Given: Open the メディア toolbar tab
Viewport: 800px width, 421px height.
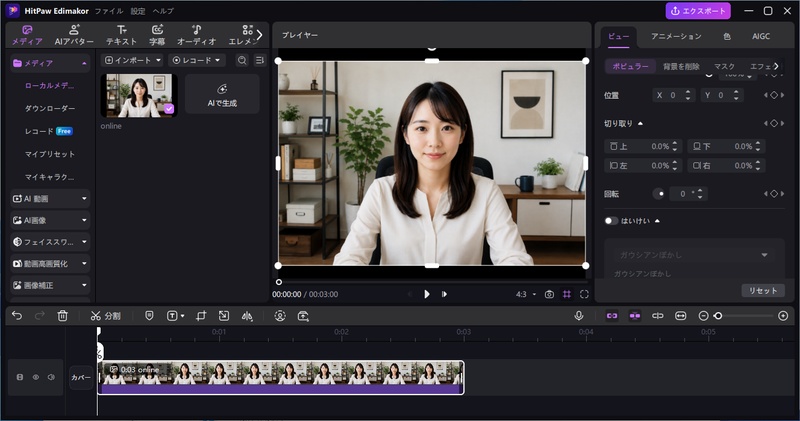Looking at the screenshot, I should coord(27,35).
